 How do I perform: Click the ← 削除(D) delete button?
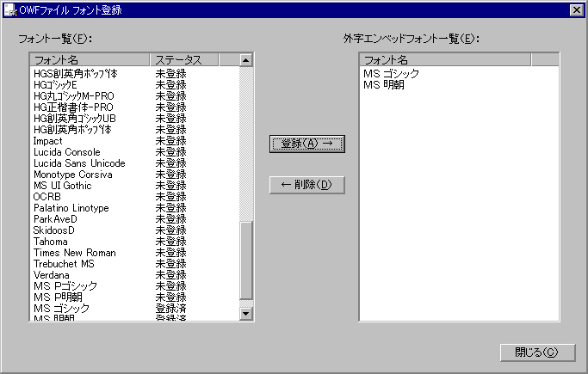click(x=306, y=185)
